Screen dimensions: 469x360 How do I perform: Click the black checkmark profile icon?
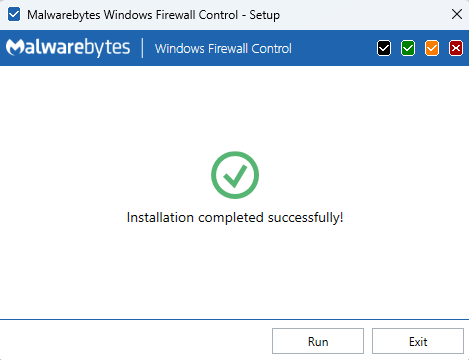(x=384, y=48)
